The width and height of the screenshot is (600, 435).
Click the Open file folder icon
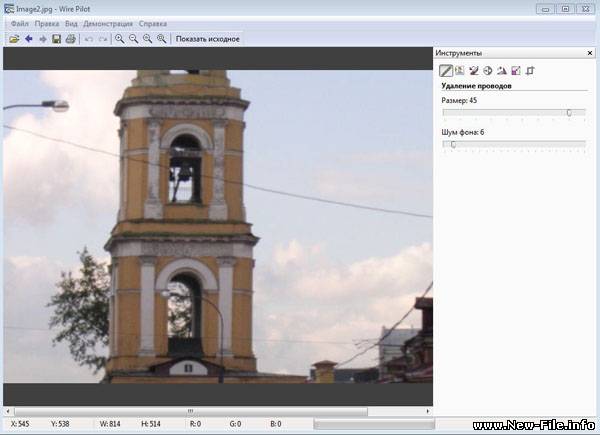[14, 39]
